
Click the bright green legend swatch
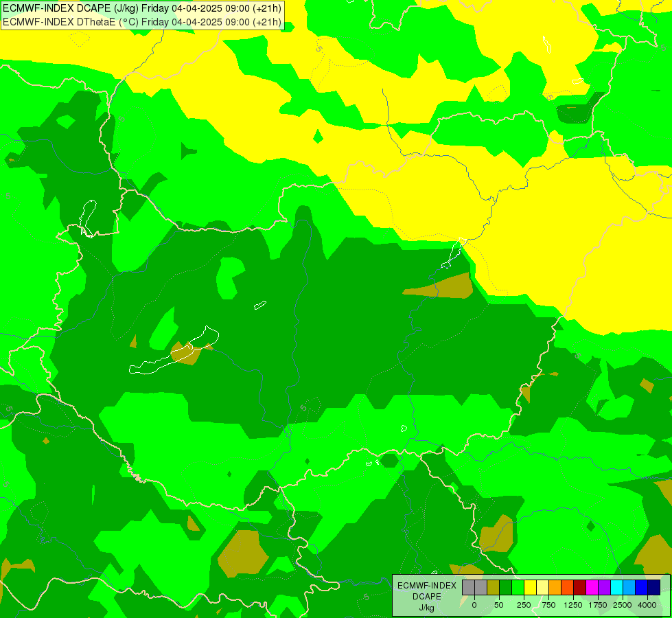point(518,588)
